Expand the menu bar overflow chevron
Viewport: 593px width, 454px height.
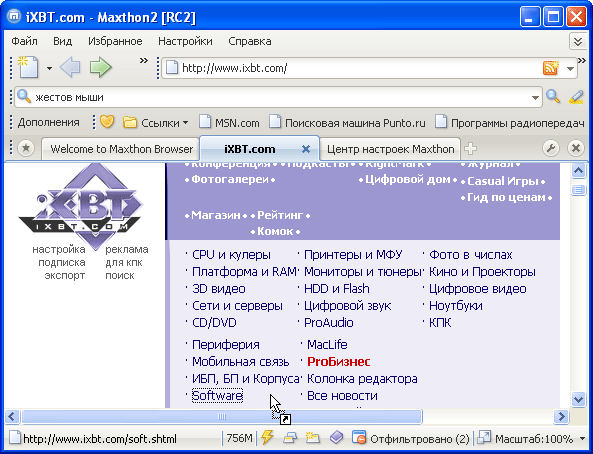click(x=577, y=41)
